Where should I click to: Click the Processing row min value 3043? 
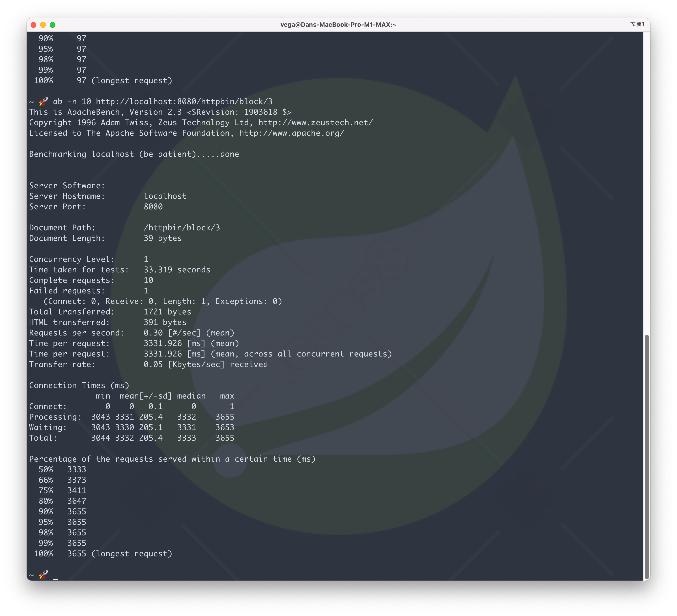(100, 417)
